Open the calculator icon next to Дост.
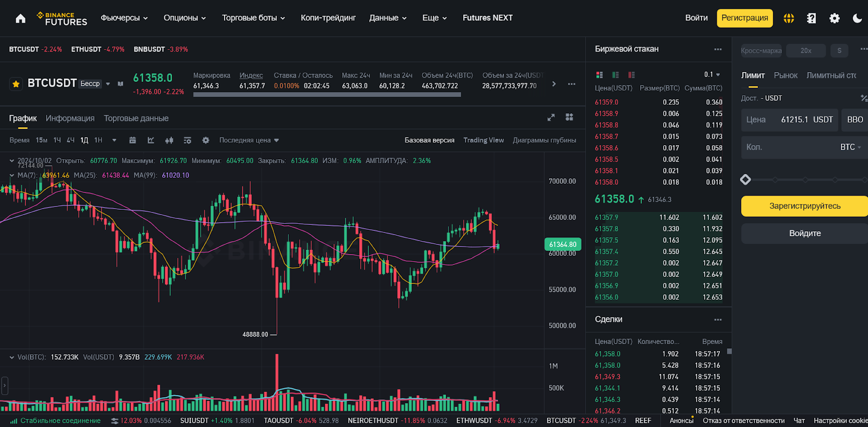The width and height of the screenshot is (868, 427). coord(864,98)
